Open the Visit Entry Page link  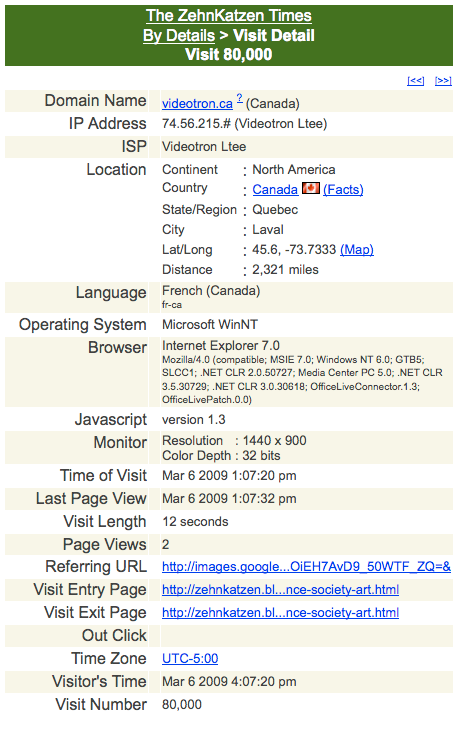280,590
